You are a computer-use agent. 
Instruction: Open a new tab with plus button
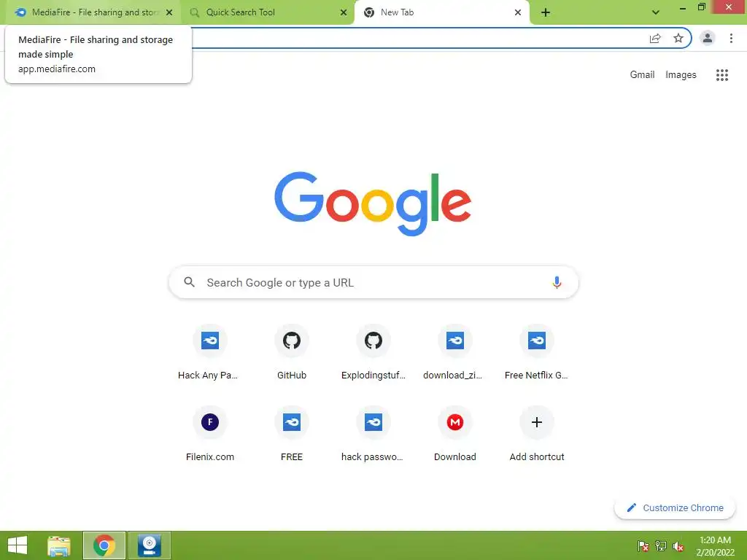[x=546, y=13]
